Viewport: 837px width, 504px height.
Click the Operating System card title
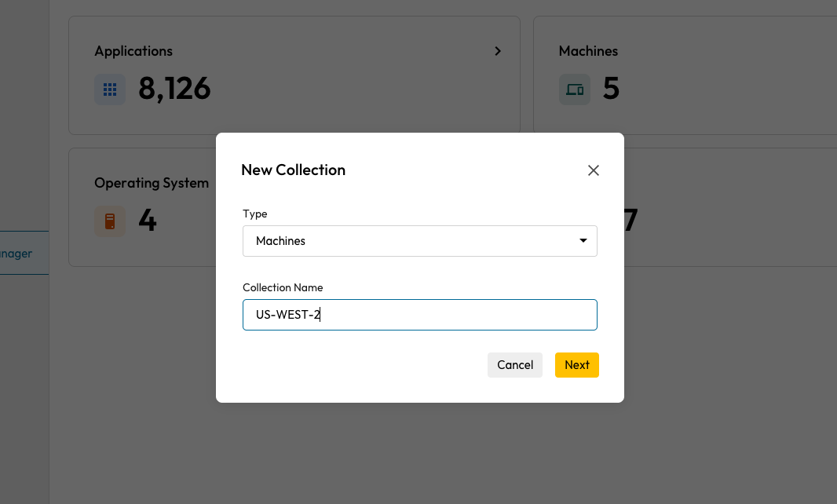click(152, 183)
